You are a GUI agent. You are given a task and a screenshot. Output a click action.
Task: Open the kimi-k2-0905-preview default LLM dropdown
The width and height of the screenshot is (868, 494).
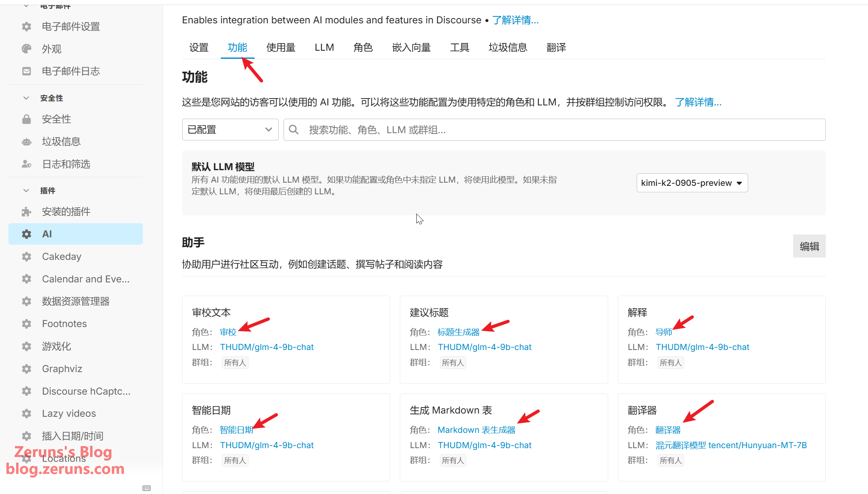692,183
